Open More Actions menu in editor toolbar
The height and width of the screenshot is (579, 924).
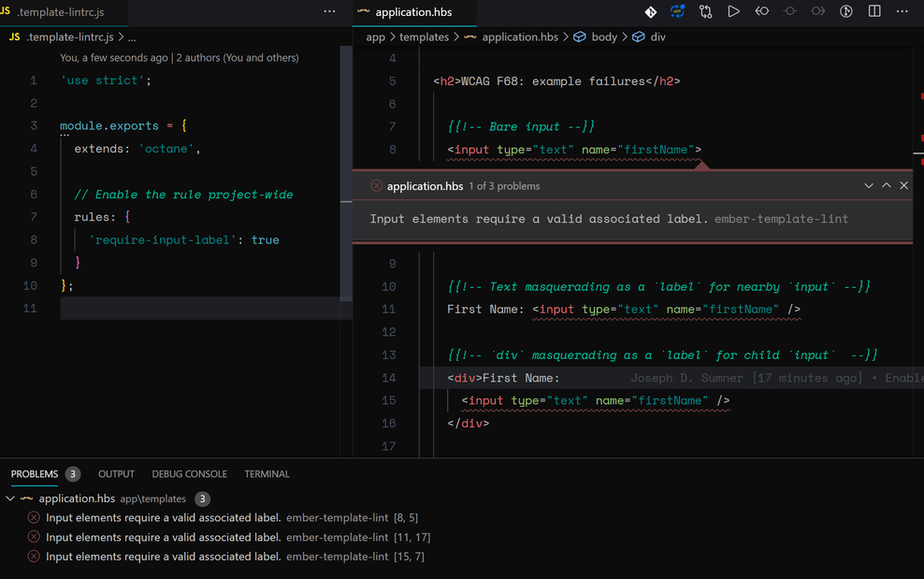coord(901,11)
